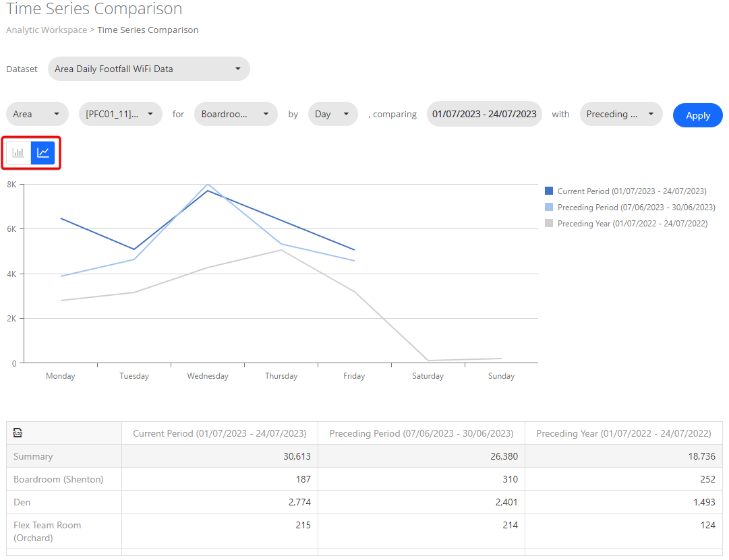
Task: Hide the Preceding Year legend series
Action: pos(632,224)
